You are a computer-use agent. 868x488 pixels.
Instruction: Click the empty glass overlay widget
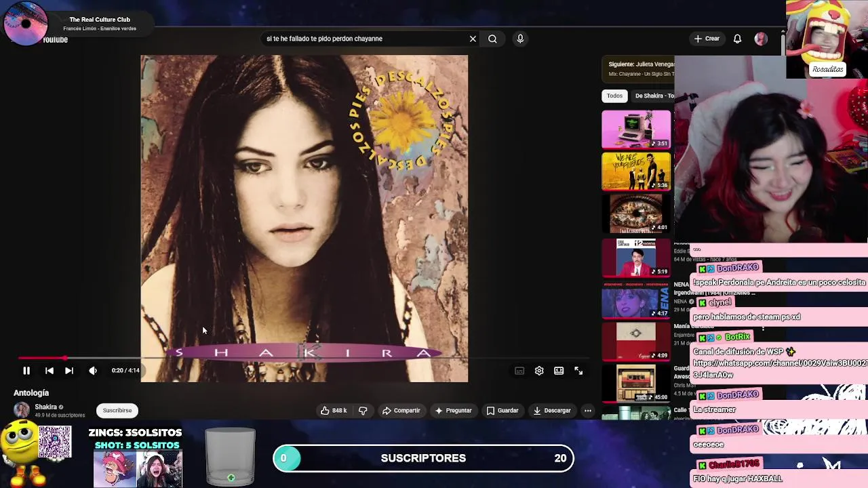(x=231, y=457)
